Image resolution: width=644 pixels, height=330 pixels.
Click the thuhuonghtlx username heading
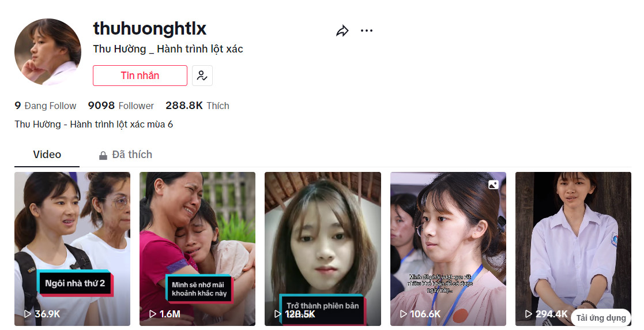[149, 28]
